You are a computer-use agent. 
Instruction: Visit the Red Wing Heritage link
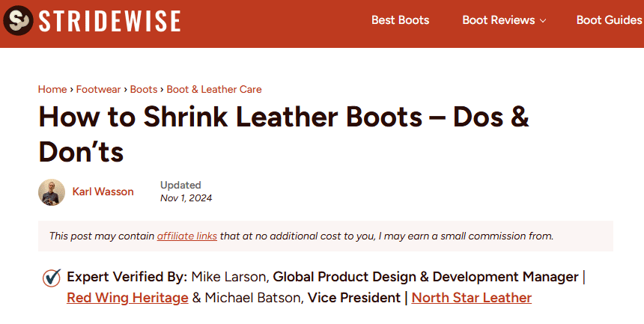[127, 298]
